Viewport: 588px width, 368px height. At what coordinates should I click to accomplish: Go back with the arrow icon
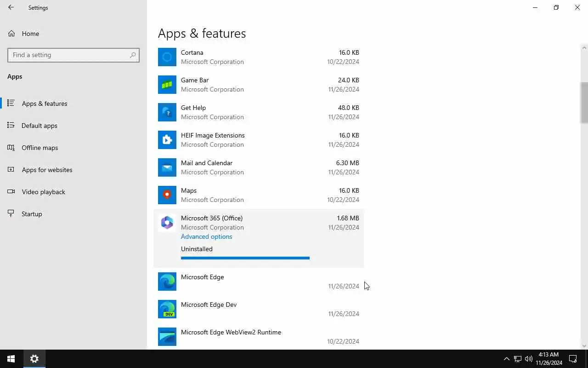click(11, 7)
